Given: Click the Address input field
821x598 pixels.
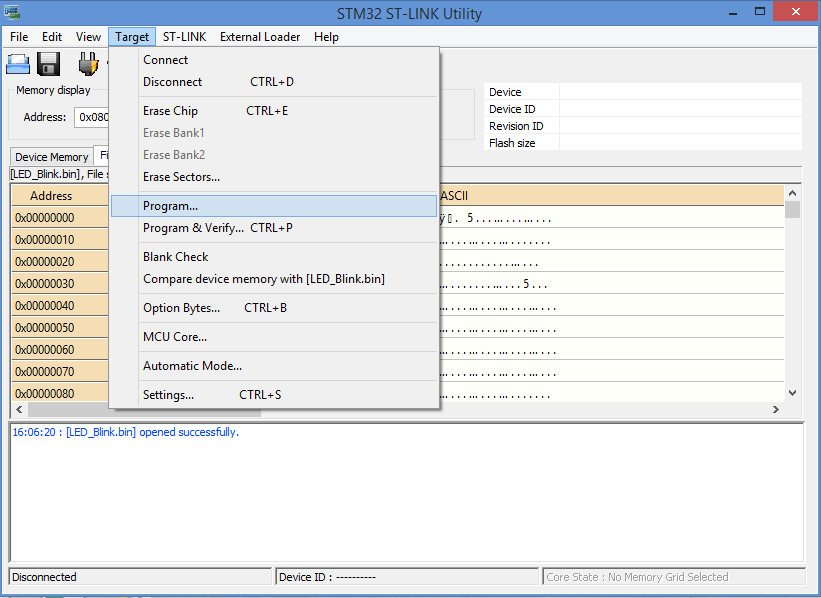Looking at the screenshot, I should 92,117.
